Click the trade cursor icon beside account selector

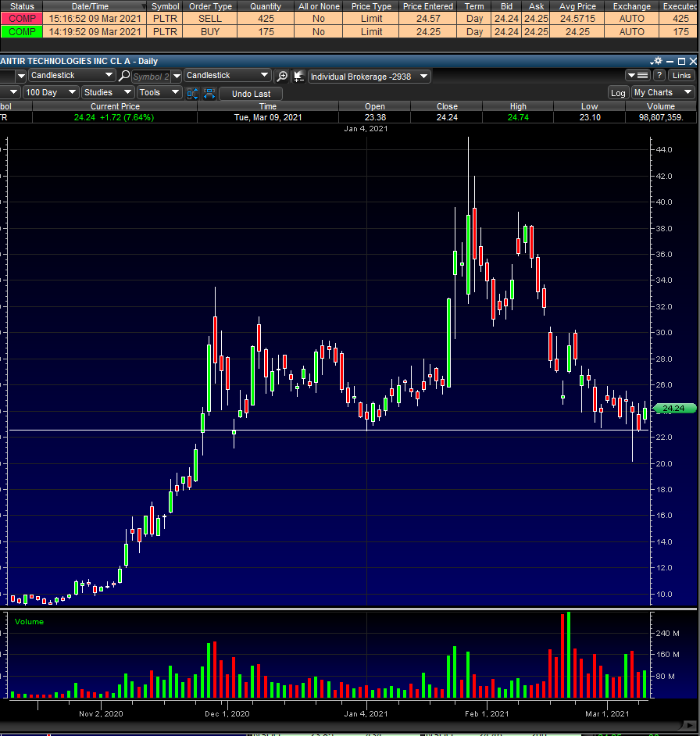[299, 76]
